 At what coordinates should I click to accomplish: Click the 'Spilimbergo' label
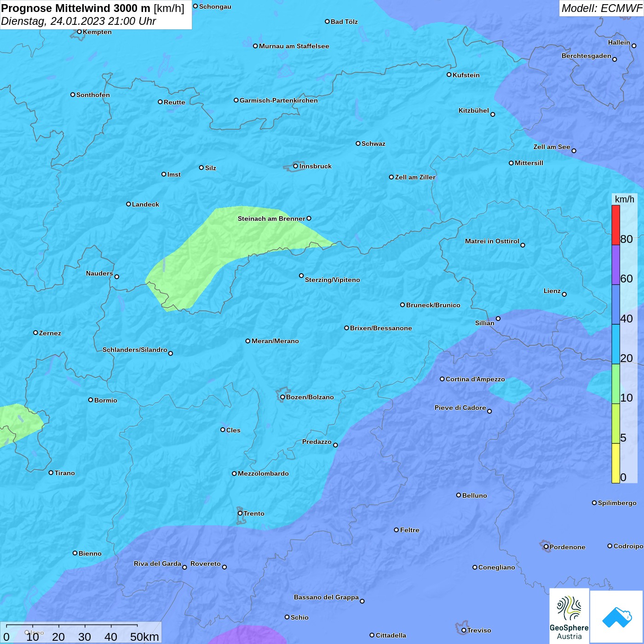tap(617, 503)
